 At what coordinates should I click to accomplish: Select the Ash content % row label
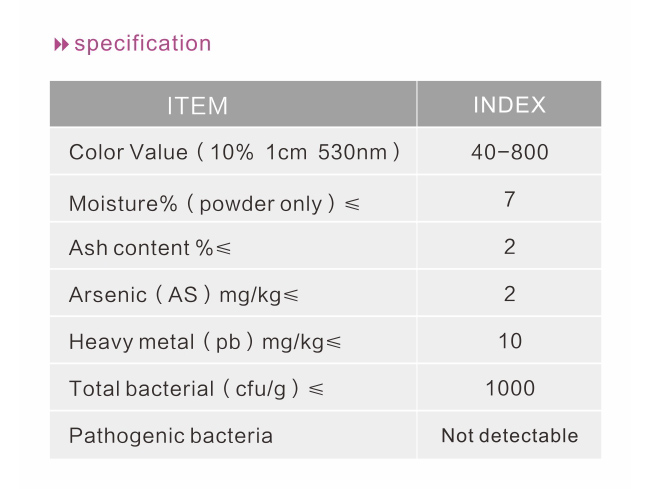coord(150,248)
